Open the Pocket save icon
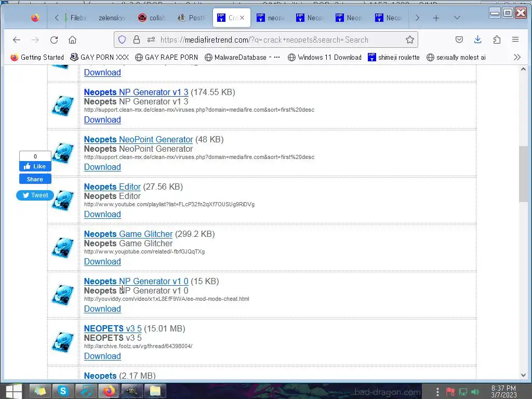The image size is (532, 399). tap(459, 39)
